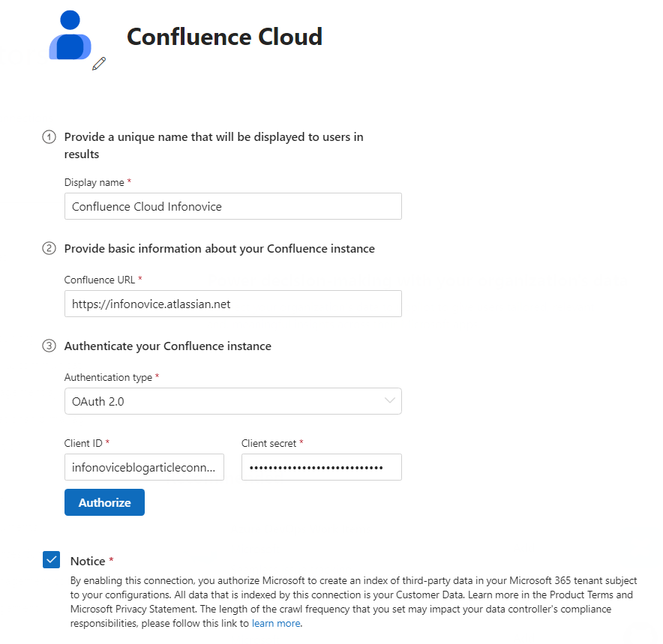This screenshot has height=644, width=663.
Task: Click the "Client secret" field label
Action: pos(269,443)
